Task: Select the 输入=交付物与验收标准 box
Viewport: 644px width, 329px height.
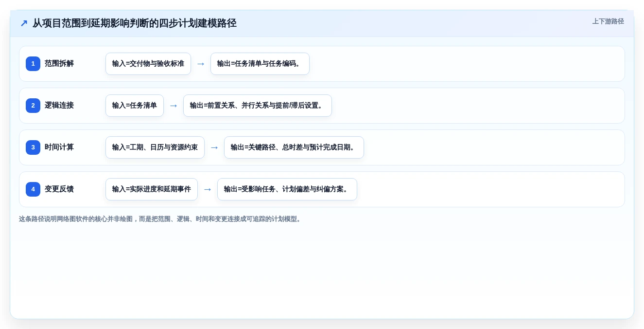Action: pyautogui.click(x=148, y=64)
